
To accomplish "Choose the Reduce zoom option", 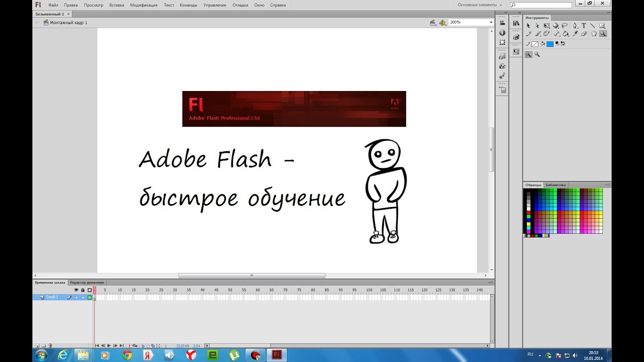I will click(x=537, y=54).
